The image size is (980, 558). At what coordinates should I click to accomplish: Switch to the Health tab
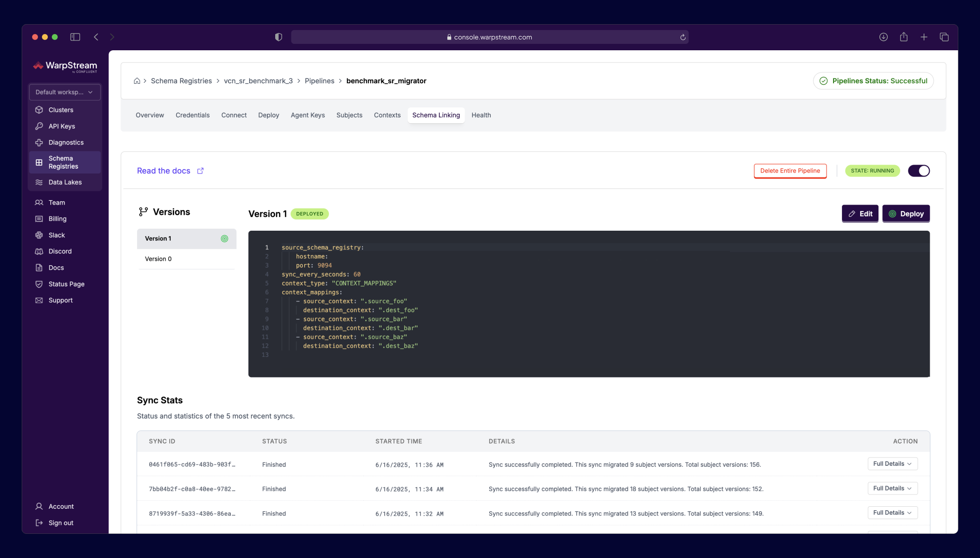481,115
